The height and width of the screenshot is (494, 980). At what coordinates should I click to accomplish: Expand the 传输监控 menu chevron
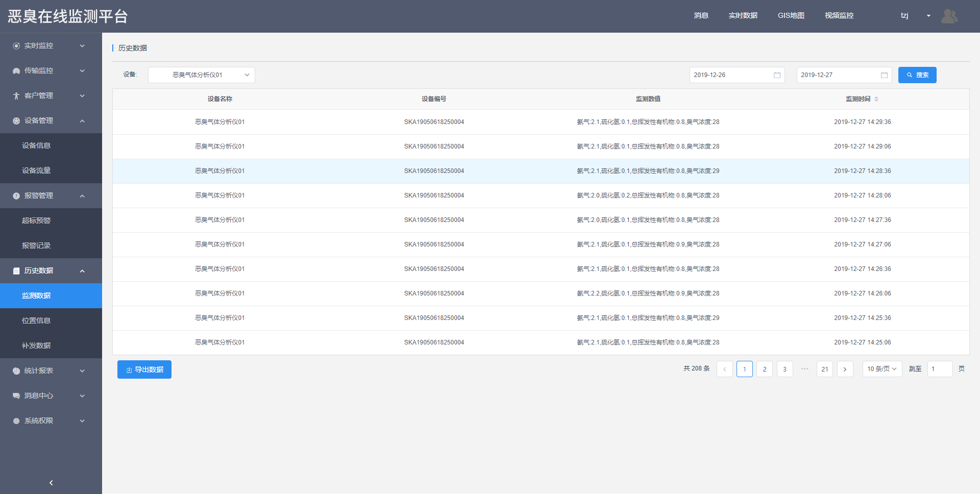tap(82, 71)
